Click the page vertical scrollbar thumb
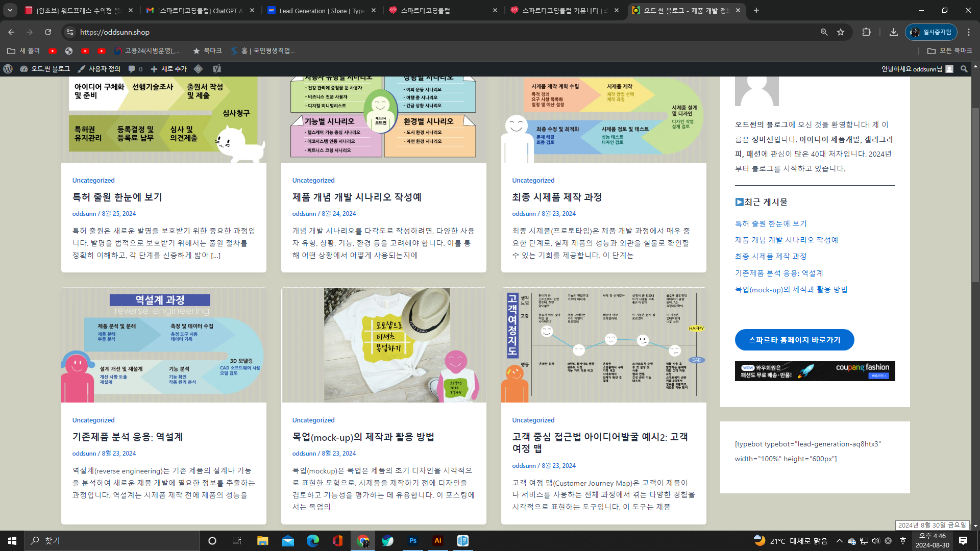The width and height of the screenshot is (980, 551). pos(975,194)
